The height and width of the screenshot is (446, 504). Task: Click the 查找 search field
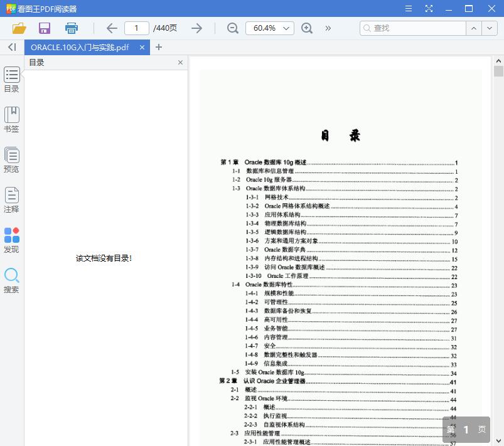point(413,28)
